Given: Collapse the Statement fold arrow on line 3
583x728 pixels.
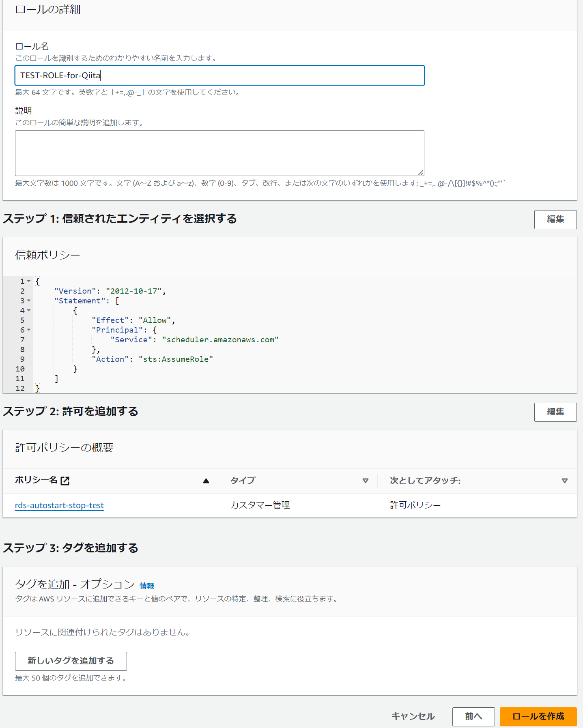Looking at the screenshot, I should pyautogui.click(x=29, y=301).
